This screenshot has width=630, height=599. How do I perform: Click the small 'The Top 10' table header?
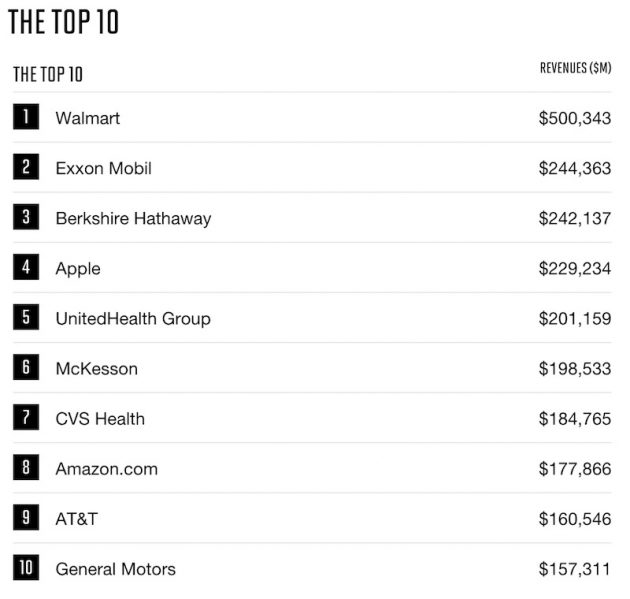click(x=47, y=74)
